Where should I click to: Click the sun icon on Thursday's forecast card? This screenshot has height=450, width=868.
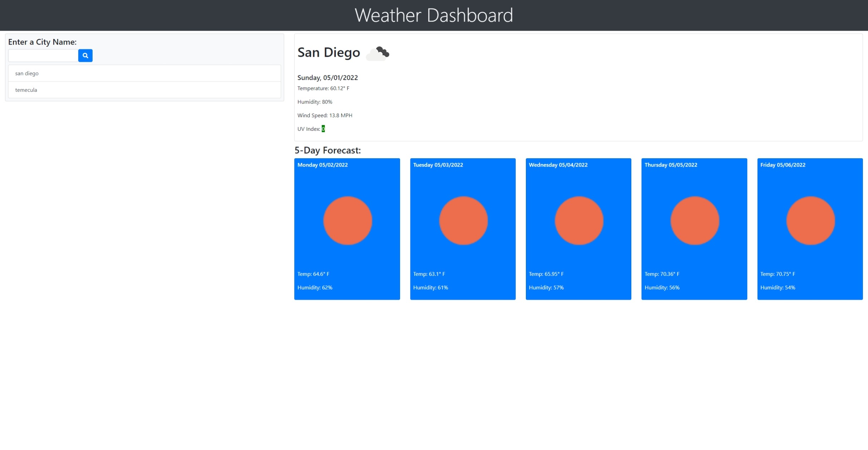pyautogui.click(x=695, y=220)
